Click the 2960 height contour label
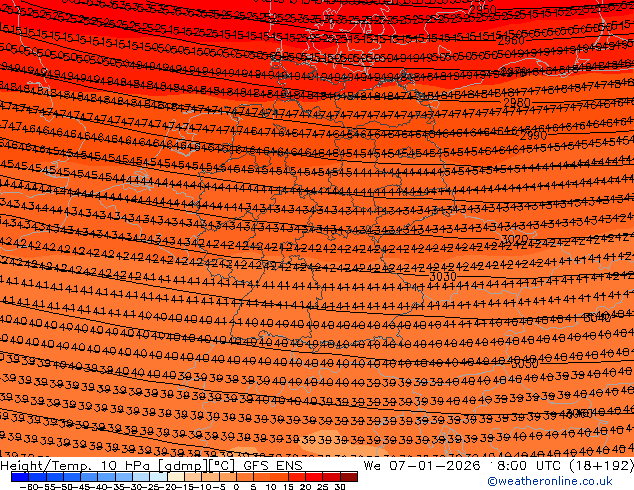Image resolution: width=634 pixels, height=490 pixels. point(511,41)
